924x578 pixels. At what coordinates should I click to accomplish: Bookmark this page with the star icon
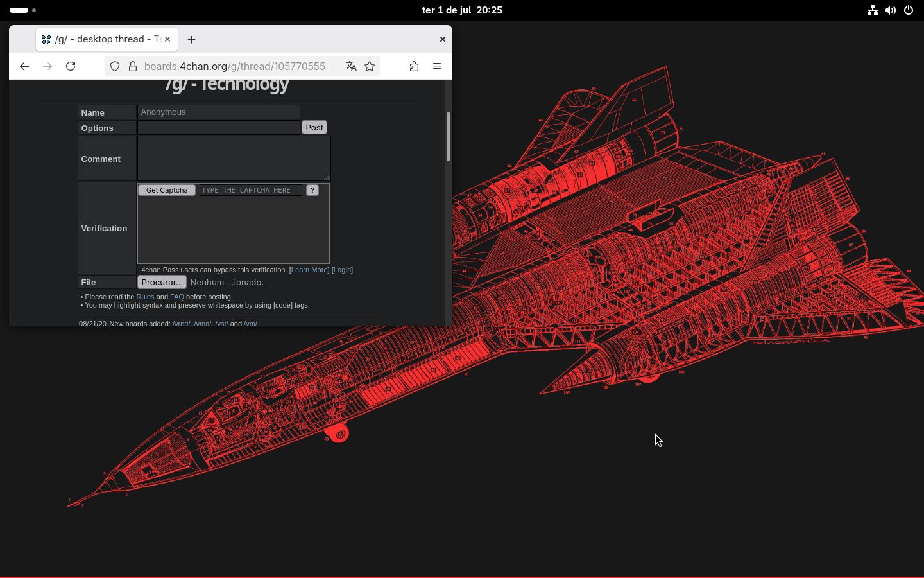pos(370,66)
